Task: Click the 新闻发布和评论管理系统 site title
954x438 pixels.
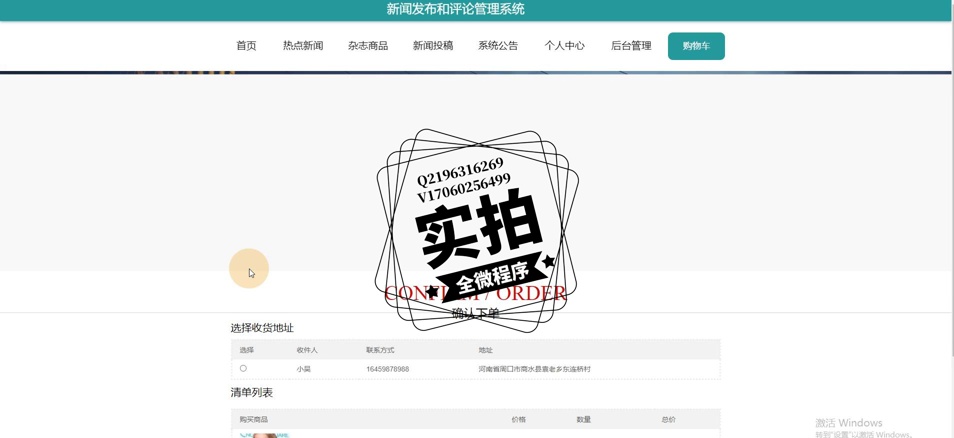Action: tap(456, 9)
